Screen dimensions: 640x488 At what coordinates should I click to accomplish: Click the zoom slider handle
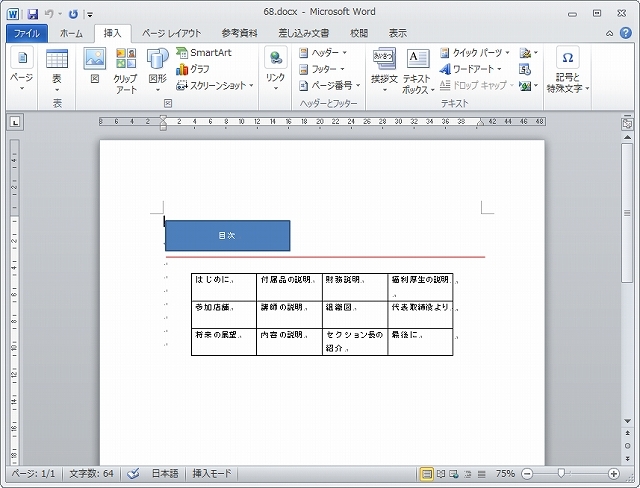[x=562, y=473]
